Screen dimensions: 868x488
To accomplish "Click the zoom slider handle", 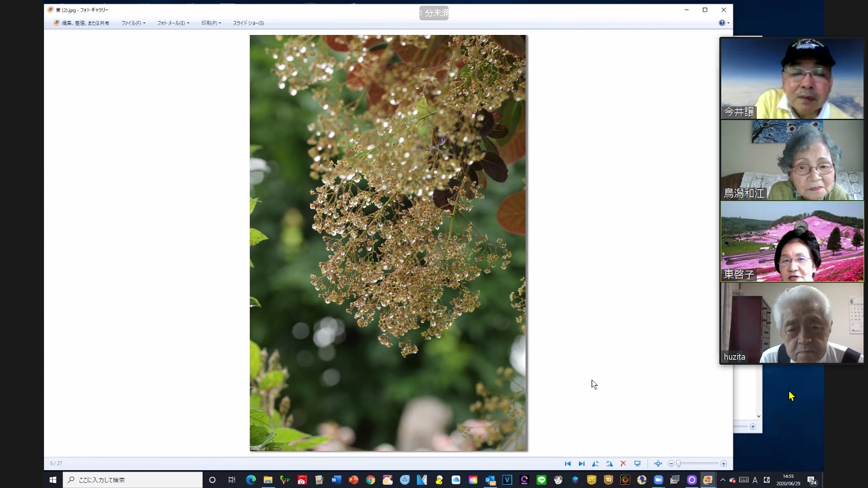I will [x=679, y=464].
